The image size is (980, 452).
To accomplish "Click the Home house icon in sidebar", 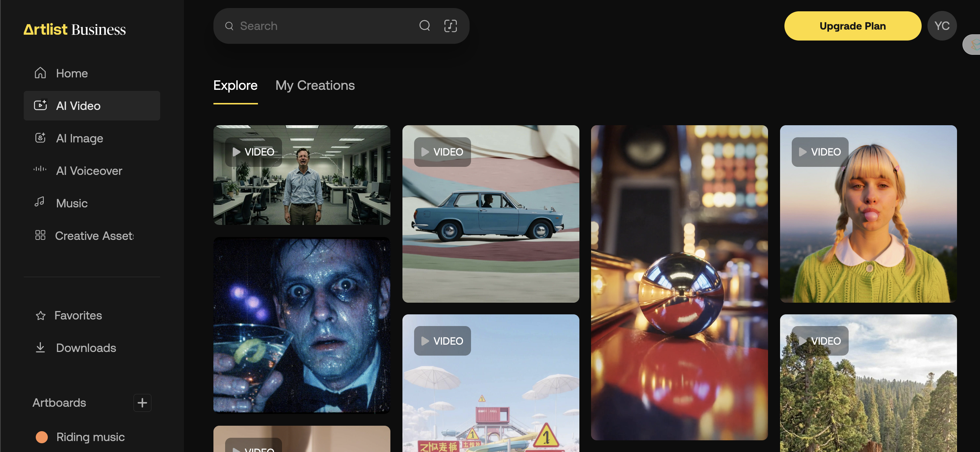I will (x=40, y=73).
